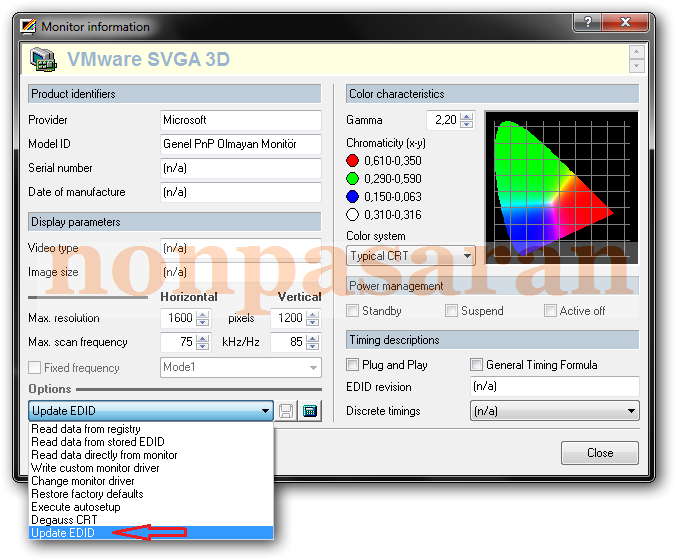Viewport: 676px width, 560px height.
Task: Toggle the Fixed frequency checkbox
Action: click(34, 368)
